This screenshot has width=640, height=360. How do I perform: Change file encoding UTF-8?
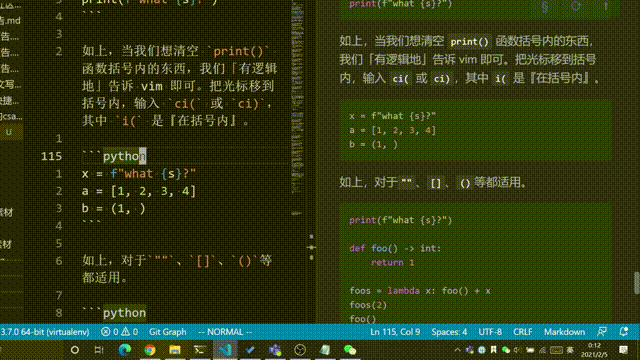(490, 332)
